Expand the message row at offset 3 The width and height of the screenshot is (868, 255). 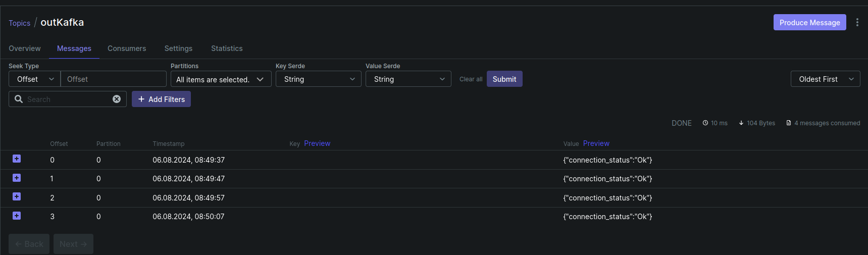click(x=17, y=216)
